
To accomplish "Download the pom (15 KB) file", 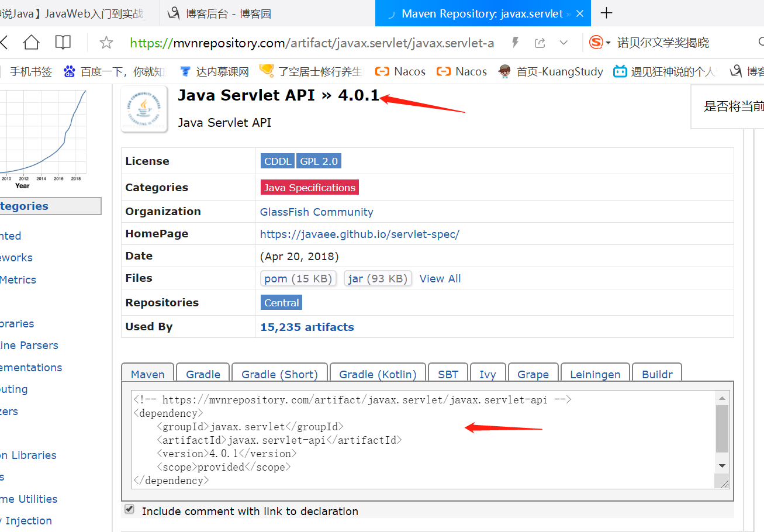I will coord(298,279).
